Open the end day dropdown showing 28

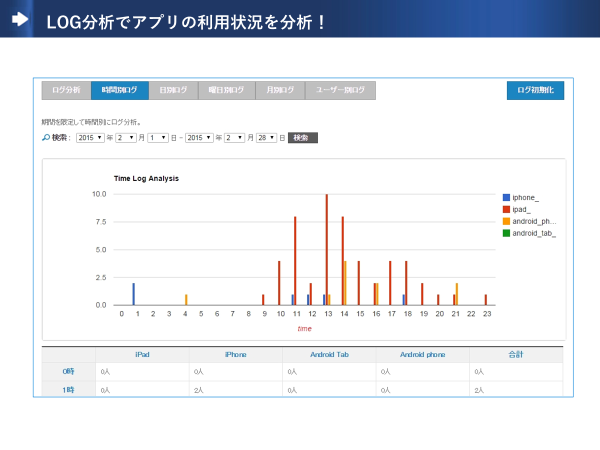pyautogui.click(x=266, y=137)
